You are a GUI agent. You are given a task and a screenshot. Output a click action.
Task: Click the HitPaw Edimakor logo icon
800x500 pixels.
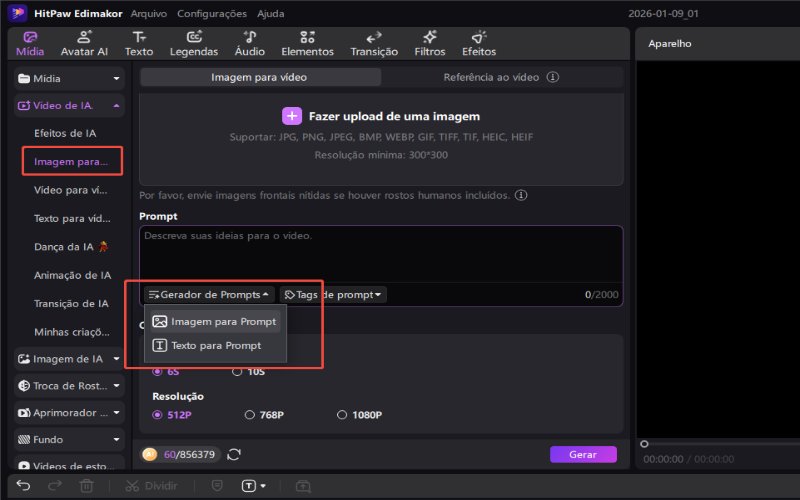(18, 13)
